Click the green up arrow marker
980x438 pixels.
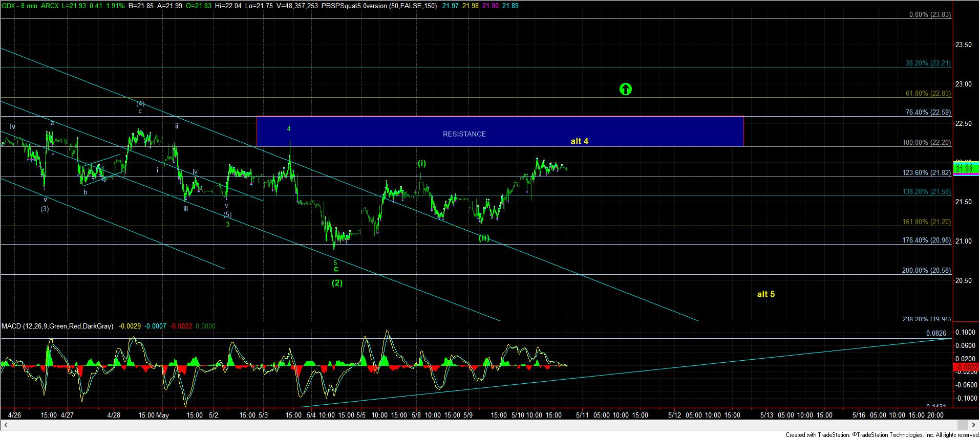pos(625,89)
